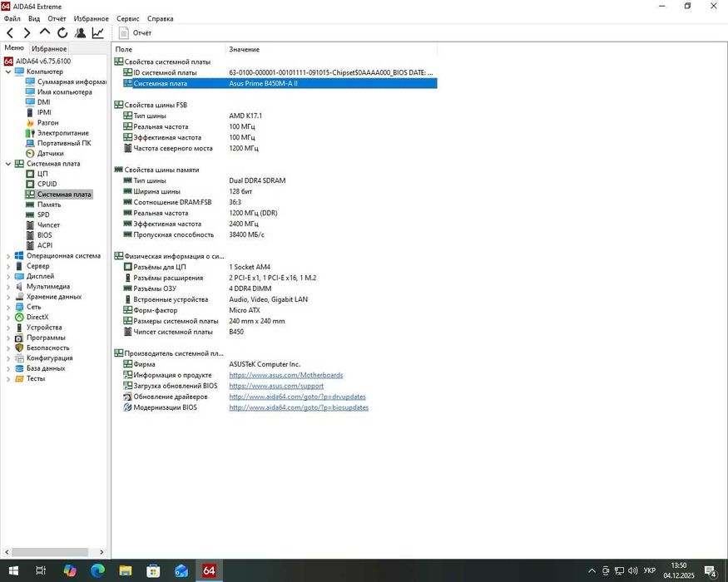Click the Устройства icon in tree

tap(19, 328)
